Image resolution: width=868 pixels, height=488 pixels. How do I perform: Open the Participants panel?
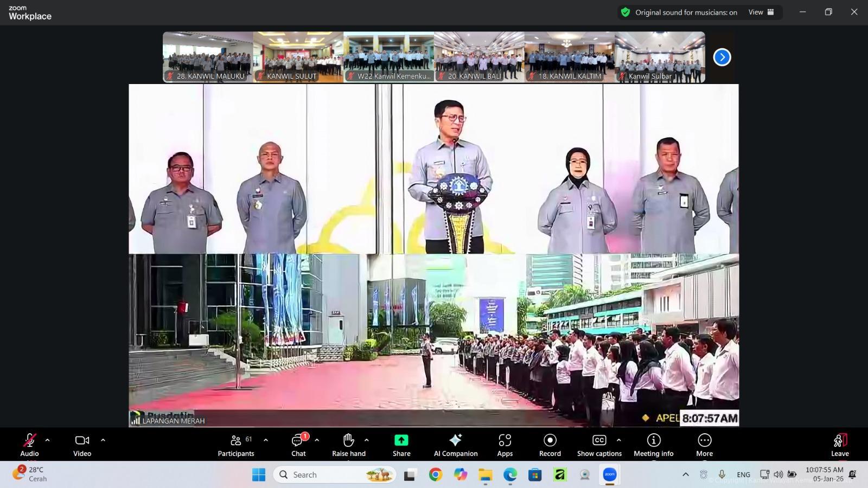(x=236, y=445)
